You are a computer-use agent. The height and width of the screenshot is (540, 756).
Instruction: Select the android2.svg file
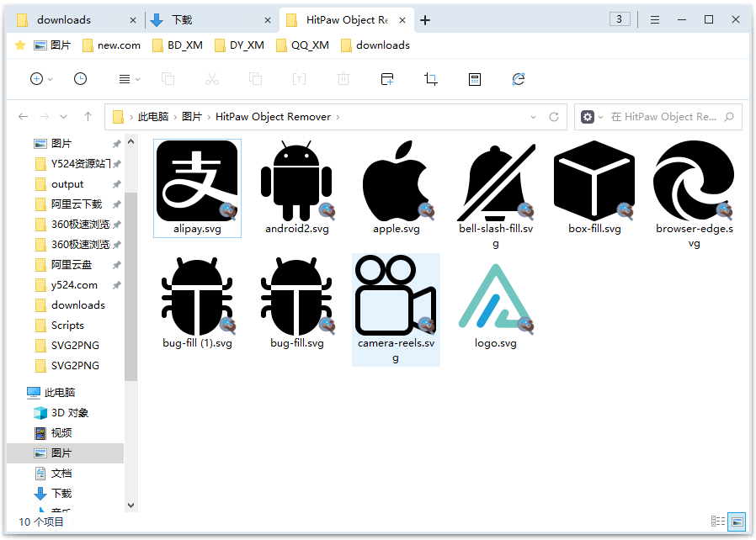(296, 188)
